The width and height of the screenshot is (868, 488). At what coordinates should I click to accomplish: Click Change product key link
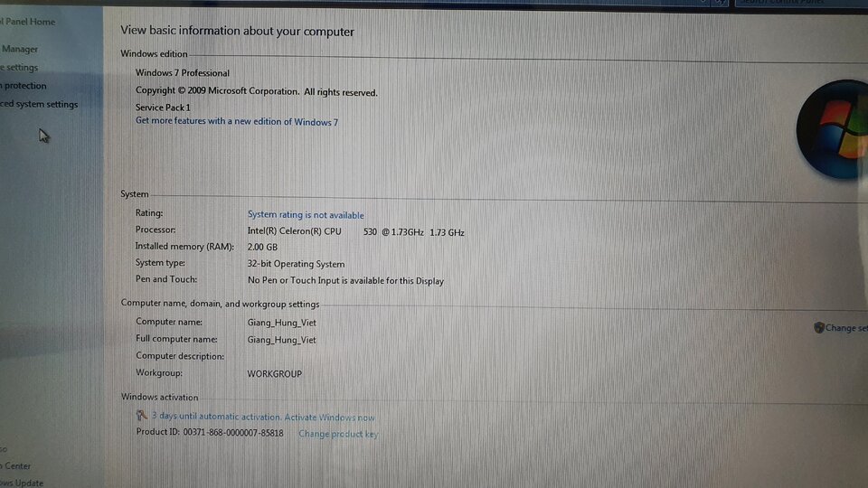click(338, 434)
